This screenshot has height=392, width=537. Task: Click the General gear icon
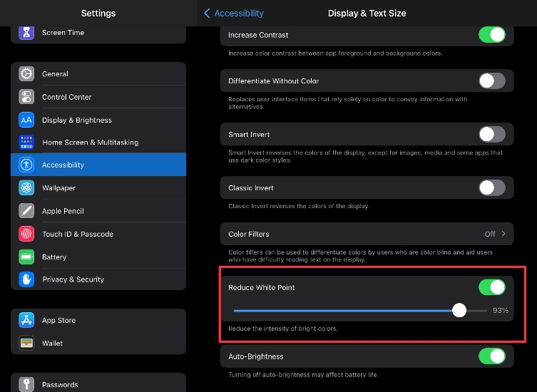click(26, 73)
